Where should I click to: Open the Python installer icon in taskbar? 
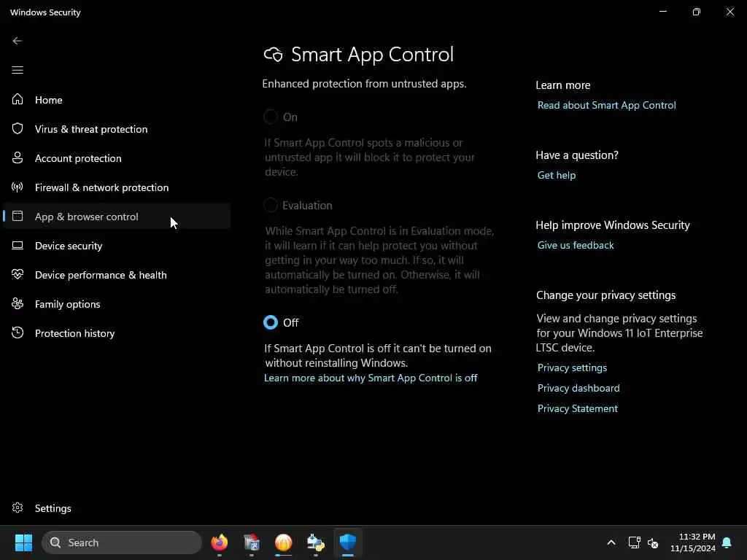(x=315, y=542)
